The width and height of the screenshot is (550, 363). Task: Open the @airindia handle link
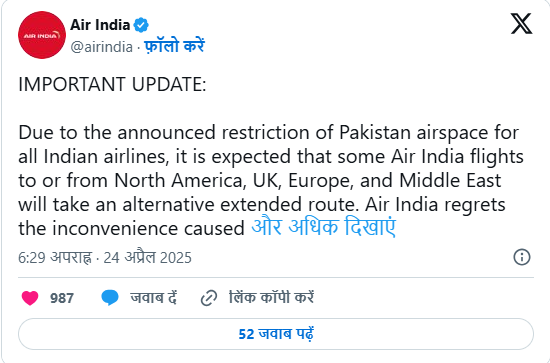coord(102,47)
